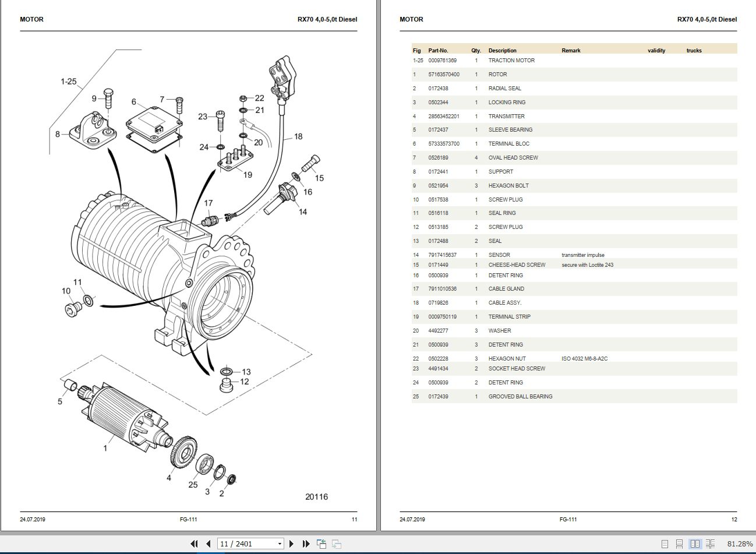
Task: Select CHEESE-HEAD SCREW entry
Action: tap(517, 265)
